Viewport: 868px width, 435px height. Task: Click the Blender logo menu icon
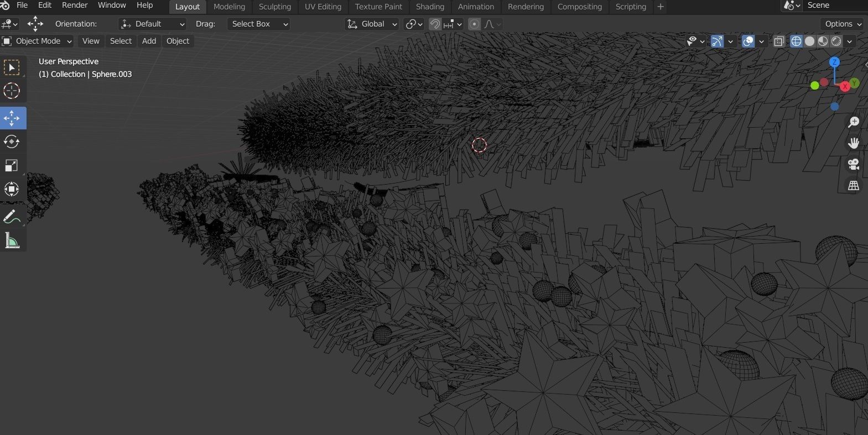point(5,6)
